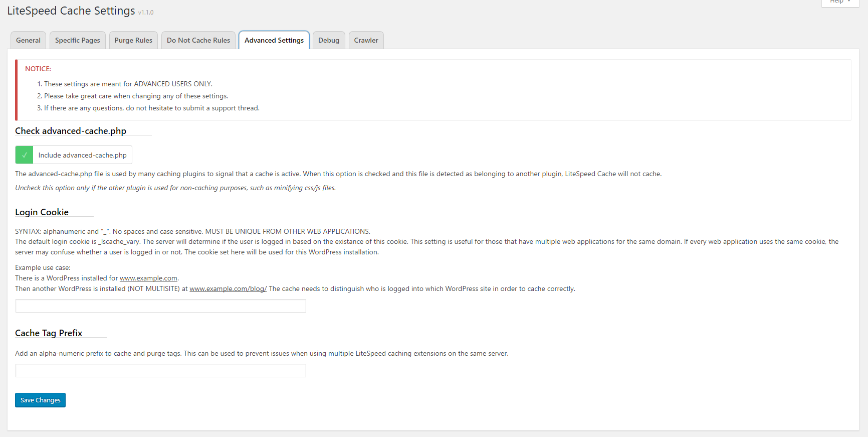Select the 'Cache Tag Prefix' section heading
This screenshot has height=437, width=868.
[49, 333]
